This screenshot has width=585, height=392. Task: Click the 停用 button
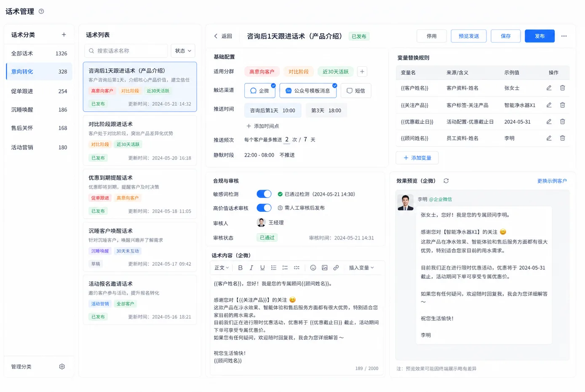(x=431, y=36)
